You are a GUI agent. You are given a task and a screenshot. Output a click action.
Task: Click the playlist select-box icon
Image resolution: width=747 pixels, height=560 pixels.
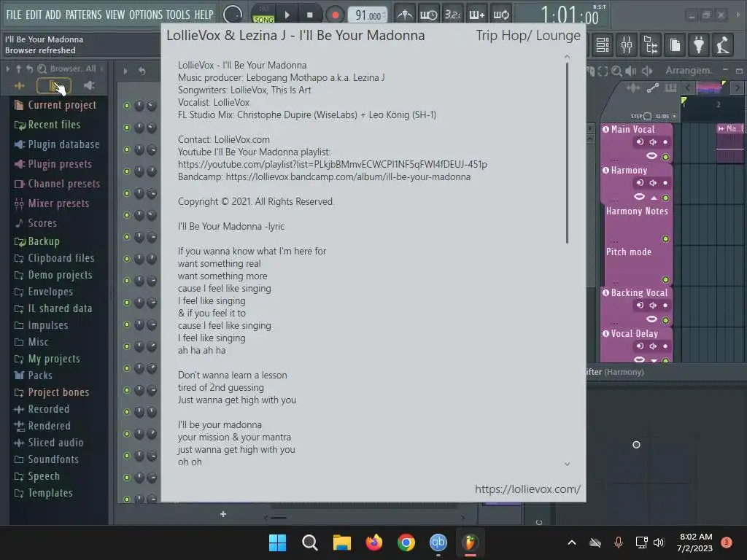coord(603,71)
